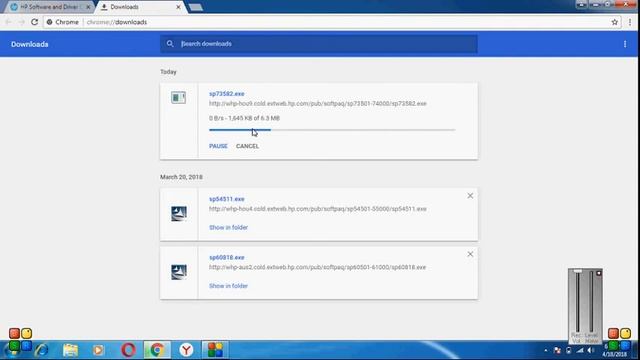Screen dimensions: 640x360
Task: Click the network signal tray icon
Action: pos(580,350)
